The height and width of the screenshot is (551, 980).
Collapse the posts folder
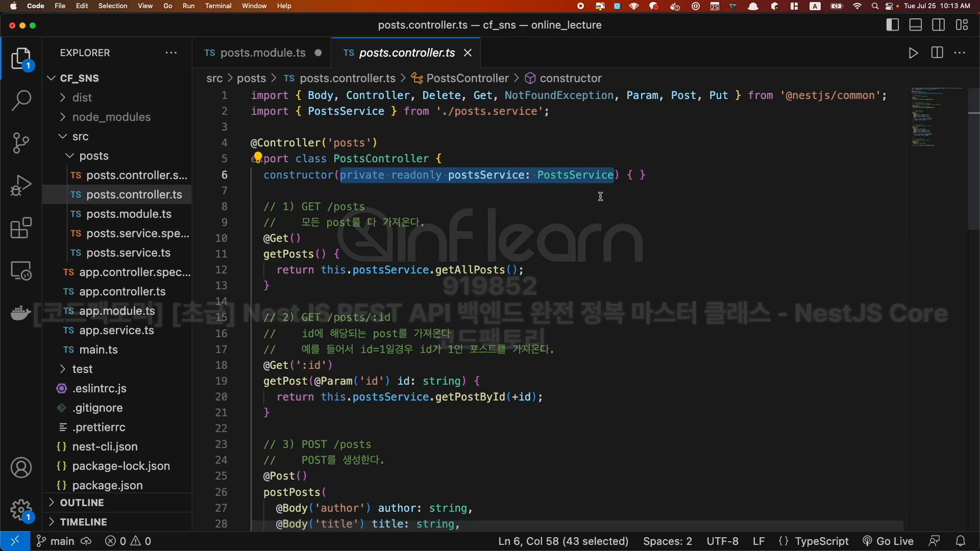coord(93,156)
